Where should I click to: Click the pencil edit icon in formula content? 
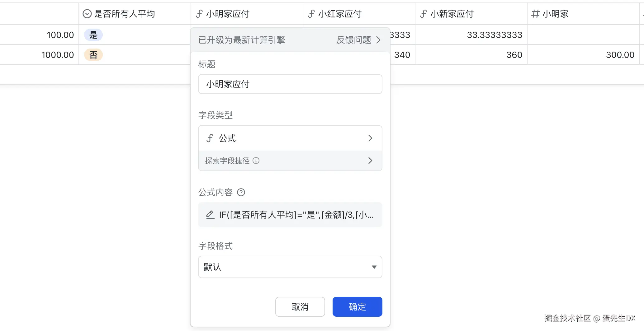(x=210, y=215)
